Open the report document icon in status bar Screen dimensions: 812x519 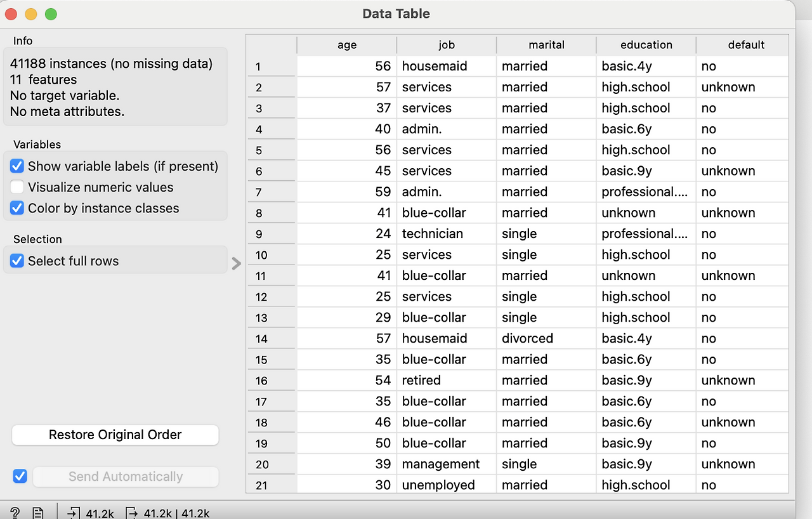coord(38,513)
